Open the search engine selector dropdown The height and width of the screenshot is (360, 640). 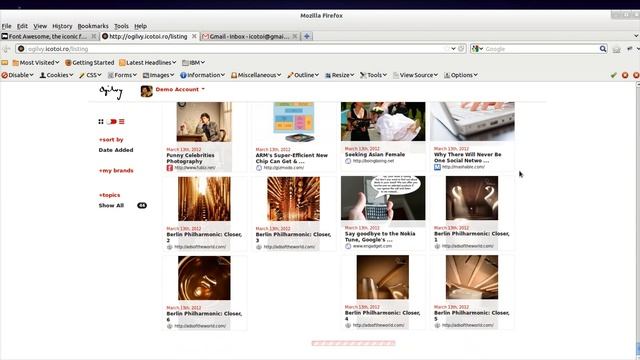tap(477, 49)
